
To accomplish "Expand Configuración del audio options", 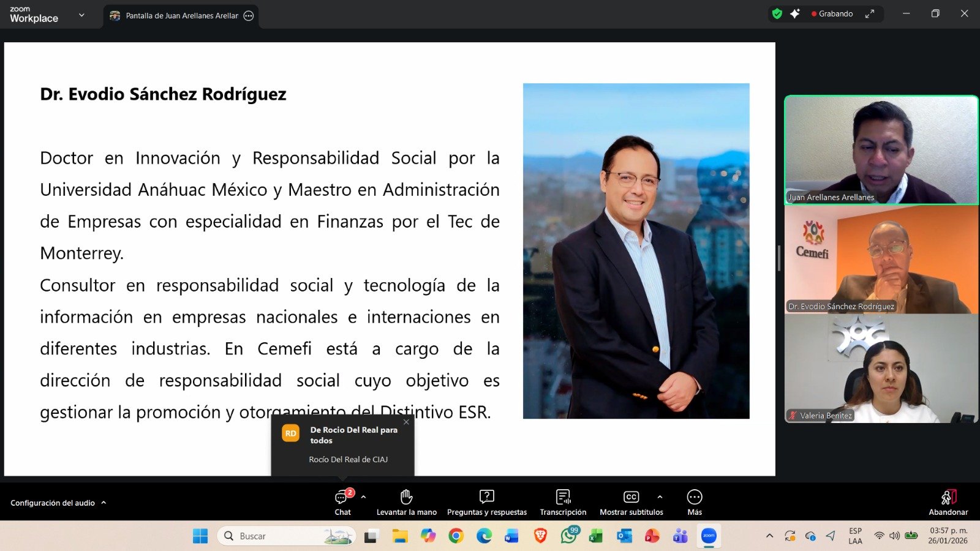I will tap(104, 503).
